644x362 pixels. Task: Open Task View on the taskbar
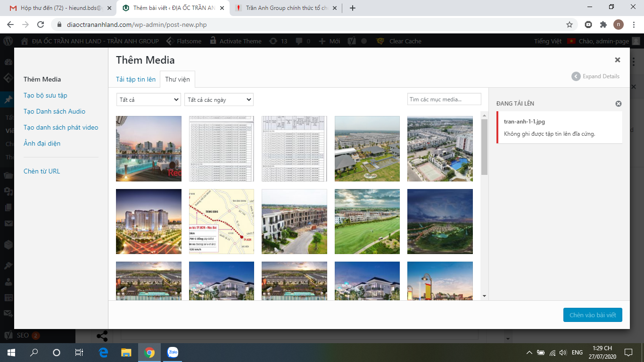[79, 353]
